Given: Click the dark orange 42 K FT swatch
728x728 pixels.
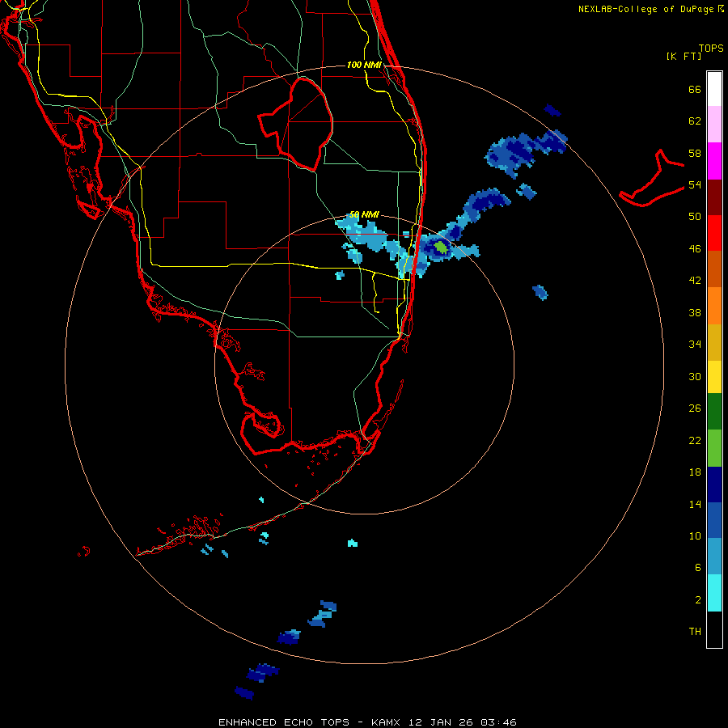Looking at the screenshot, I should point(714,269).
